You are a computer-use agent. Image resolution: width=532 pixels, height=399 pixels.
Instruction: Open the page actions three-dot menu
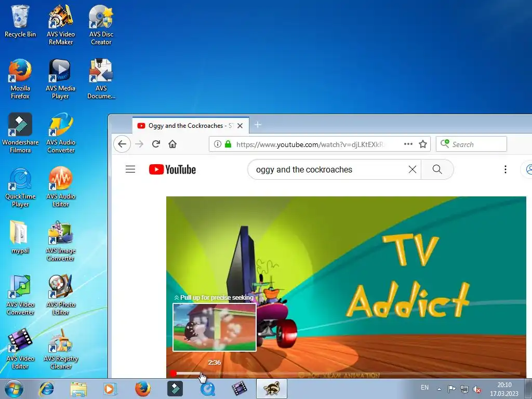pyautogui.click(x=408, y=144)
